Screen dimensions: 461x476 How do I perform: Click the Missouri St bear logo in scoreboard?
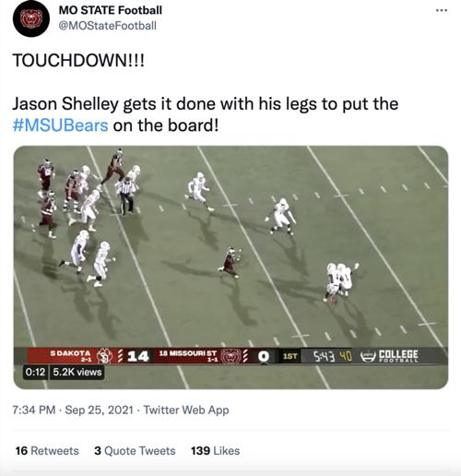pos(230,356)
